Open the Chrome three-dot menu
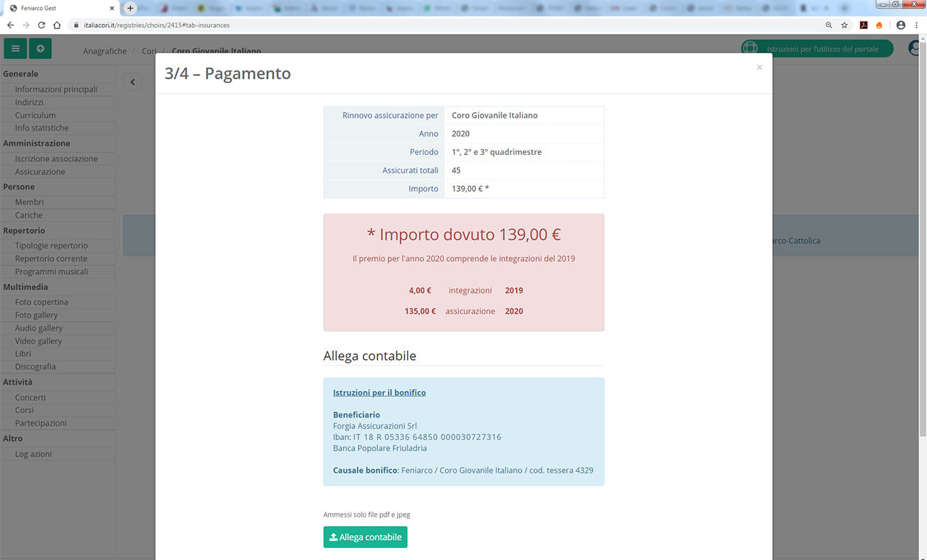927x560 pixels. [917, 25]
